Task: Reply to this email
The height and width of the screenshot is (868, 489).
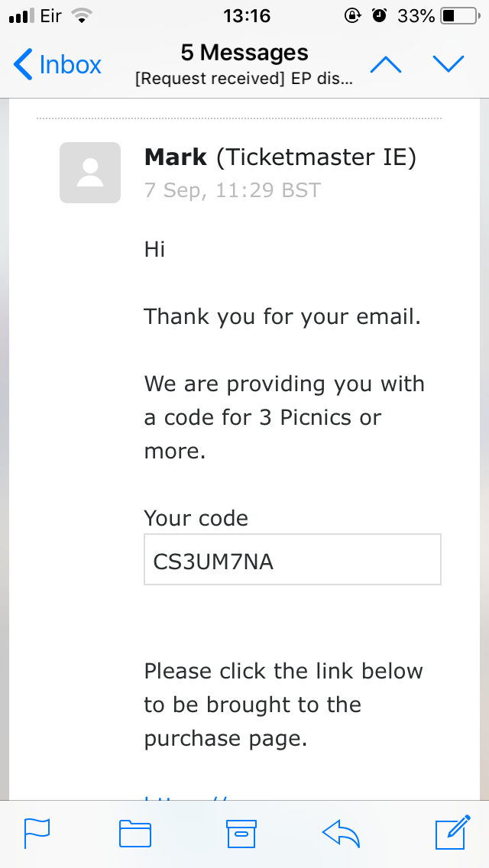Action: [341, 834]
